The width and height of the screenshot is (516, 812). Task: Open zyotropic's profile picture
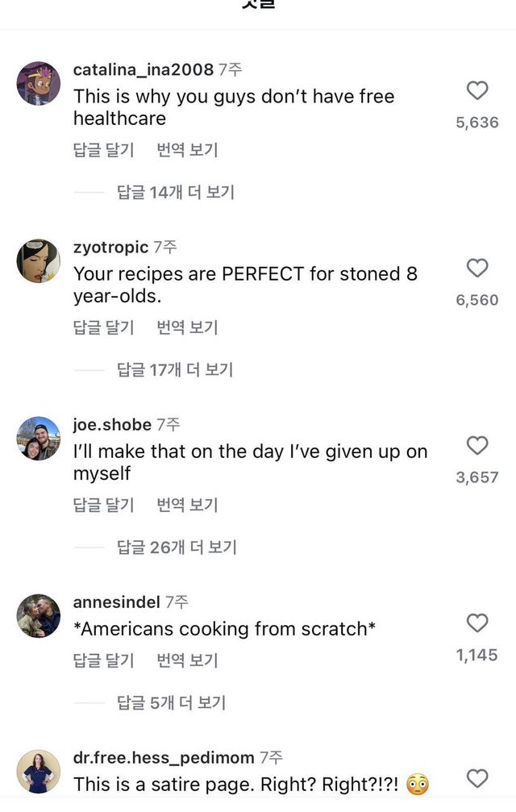coord(37,261)
